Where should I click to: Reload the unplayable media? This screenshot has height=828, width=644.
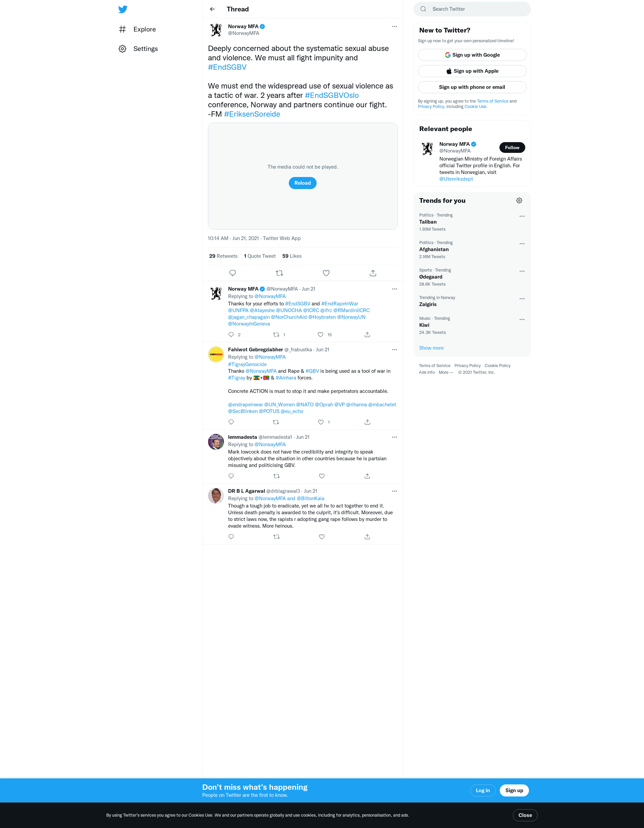pyautogui.click(x=303, y=183)
